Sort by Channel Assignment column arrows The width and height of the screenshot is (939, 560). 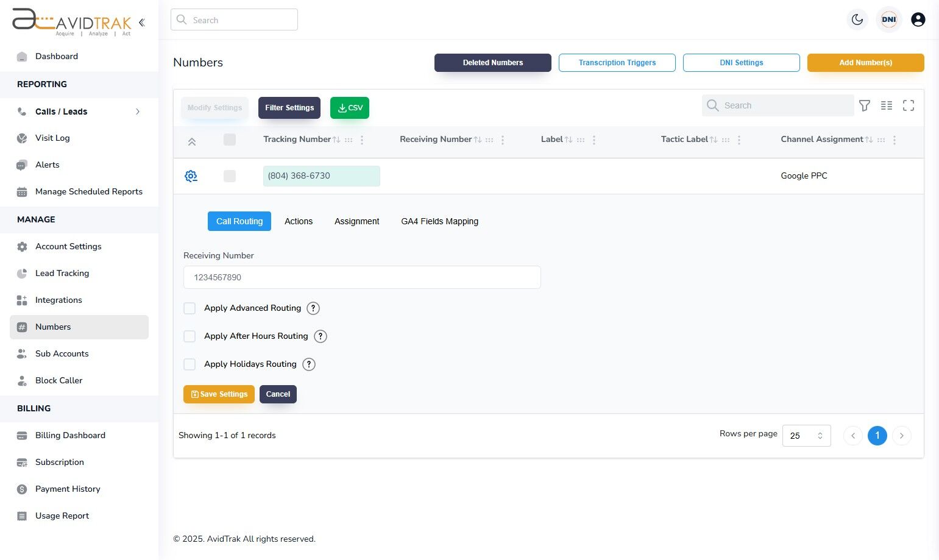click(x=869, y=140)
